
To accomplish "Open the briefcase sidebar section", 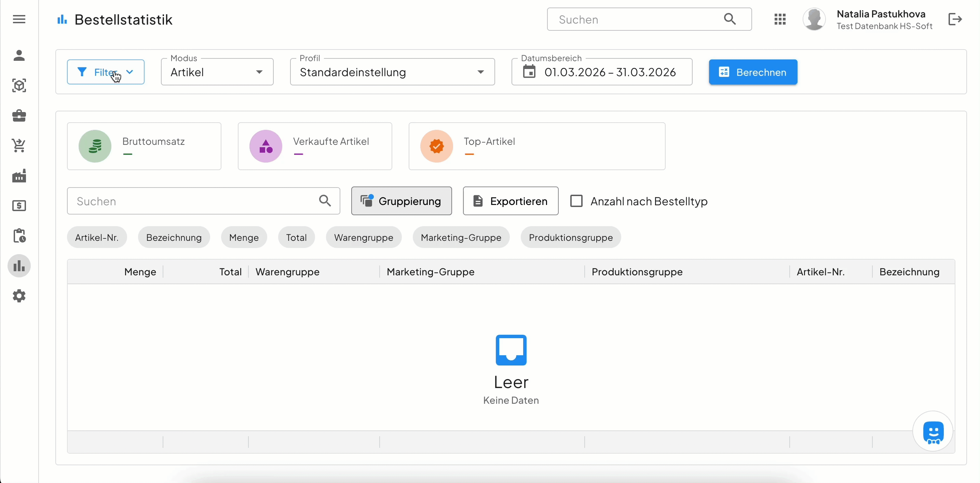I will coord(19,115).
